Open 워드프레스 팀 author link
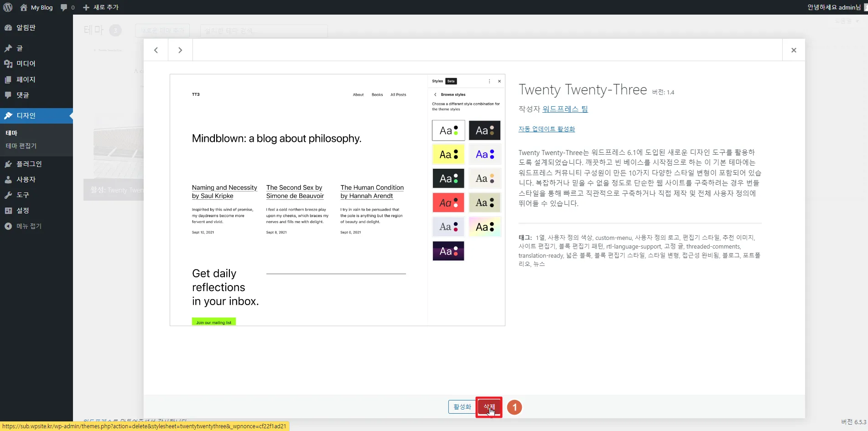This screenshot has height=431, width=868. click(565, 109)
